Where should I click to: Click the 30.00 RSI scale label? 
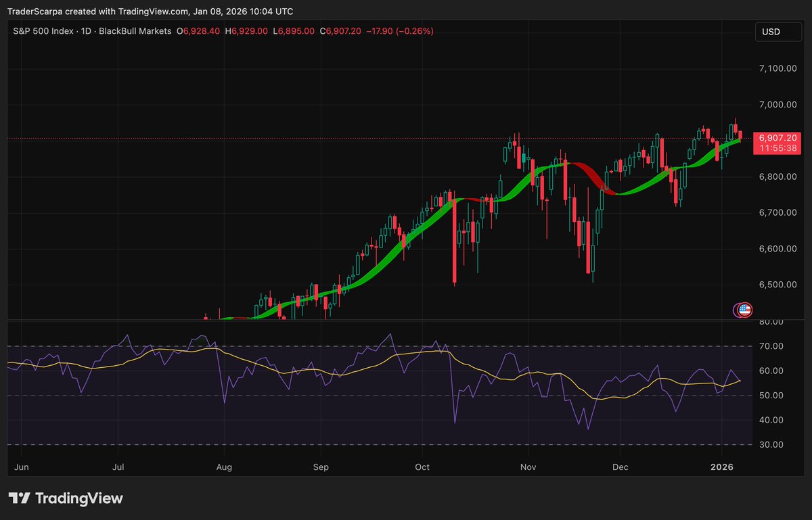click(x=771, y=444)
